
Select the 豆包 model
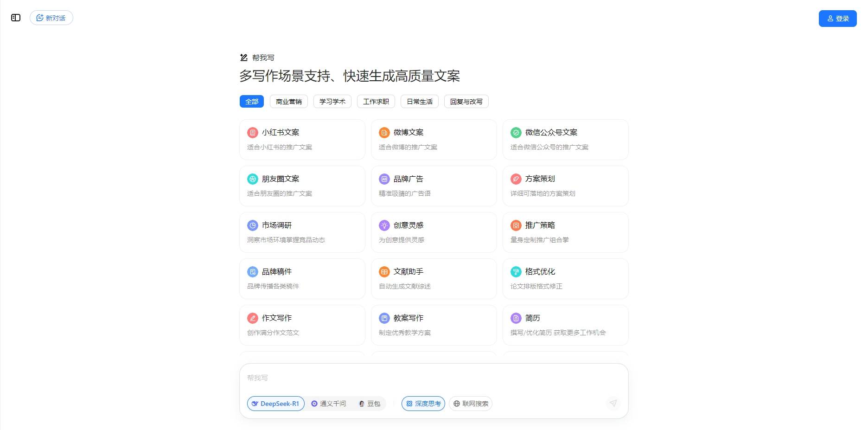point(370,404)
